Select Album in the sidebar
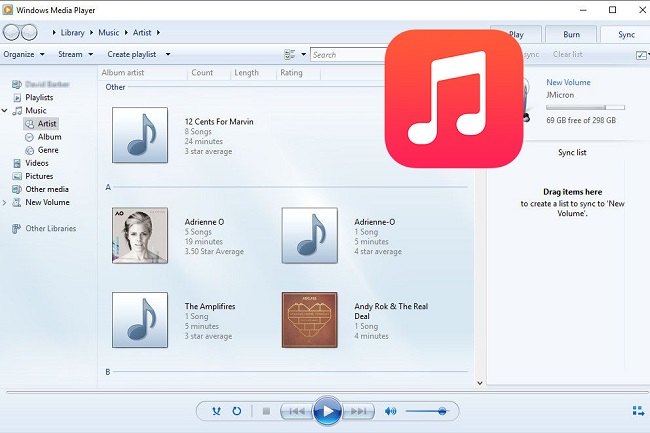This screenshot has height=433, width=650. [49, 137]
